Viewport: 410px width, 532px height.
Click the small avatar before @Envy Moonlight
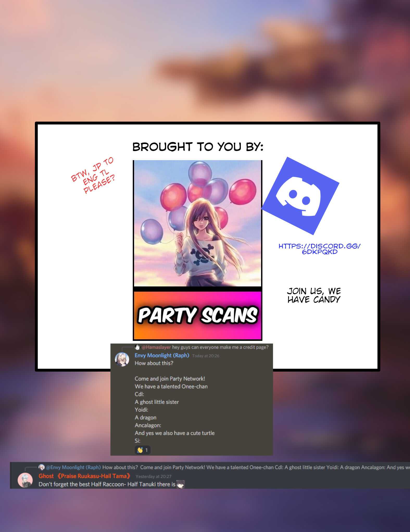[x=41, y=467]
